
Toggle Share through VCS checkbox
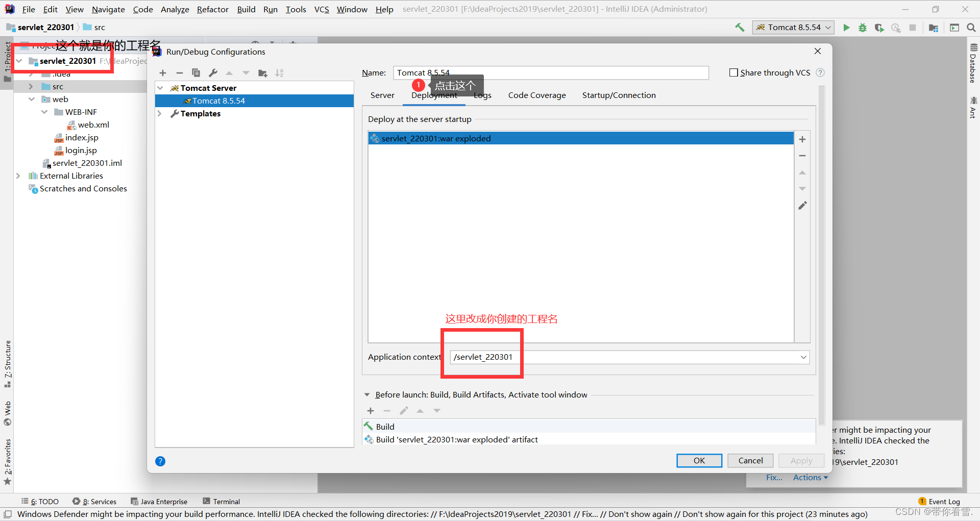(x=733, y=72)
